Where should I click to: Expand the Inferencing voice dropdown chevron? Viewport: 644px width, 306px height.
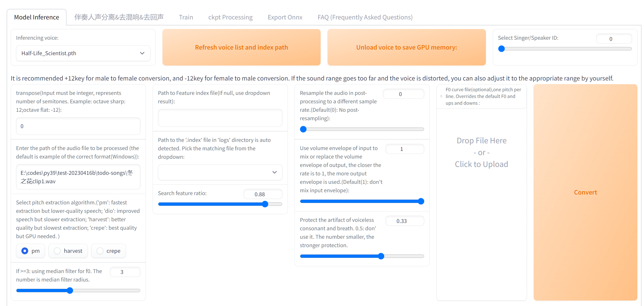[x=142, y=53]
